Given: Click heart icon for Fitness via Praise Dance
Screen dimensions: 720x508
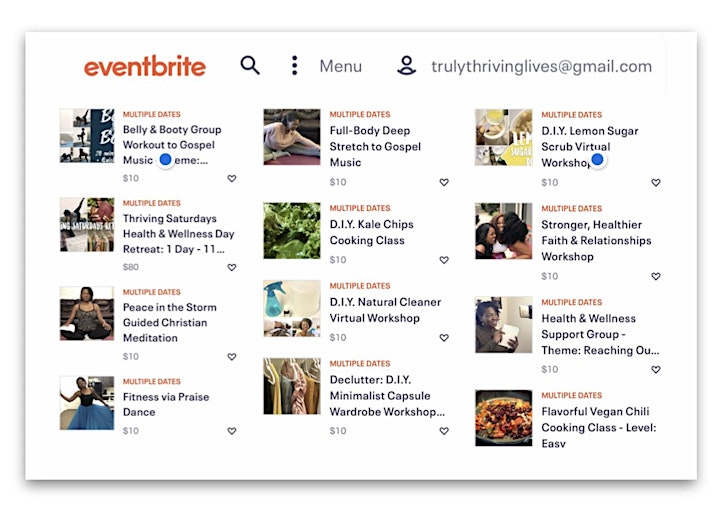Looking at the screenshot, I should click(232, 431).
